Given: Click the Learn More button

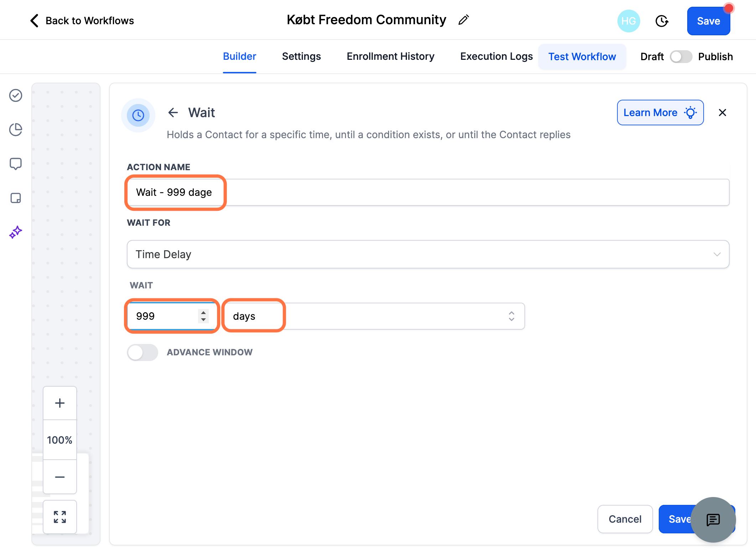Looking at the screenshot, I should click(660, 113).
